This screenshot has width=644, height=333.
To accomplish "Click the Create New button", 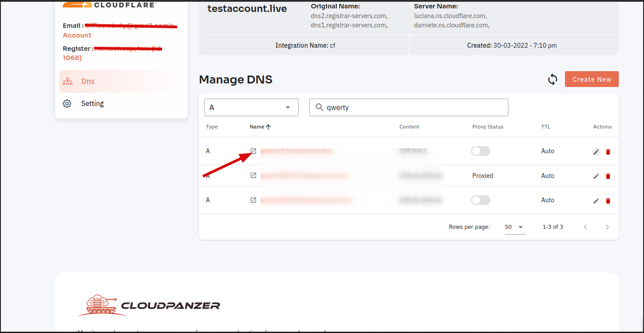I will point(592,79).
